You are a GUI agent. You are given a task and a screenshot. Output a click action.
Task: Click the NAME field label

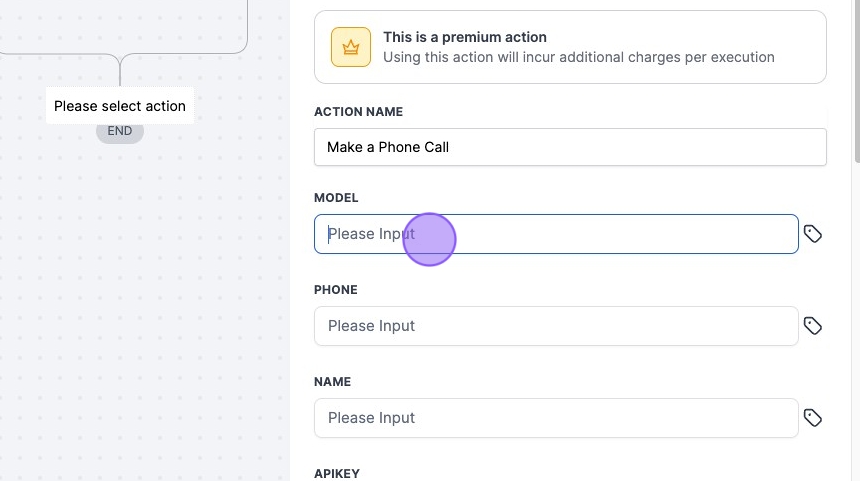(332, 382)
